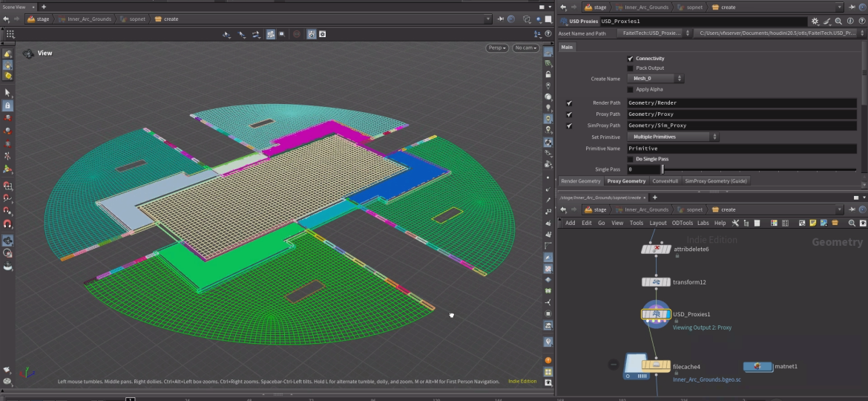Click the parameter search magnifier icon
The width and height of the screenshot is (868, 401).
click(x=838, y=22)
